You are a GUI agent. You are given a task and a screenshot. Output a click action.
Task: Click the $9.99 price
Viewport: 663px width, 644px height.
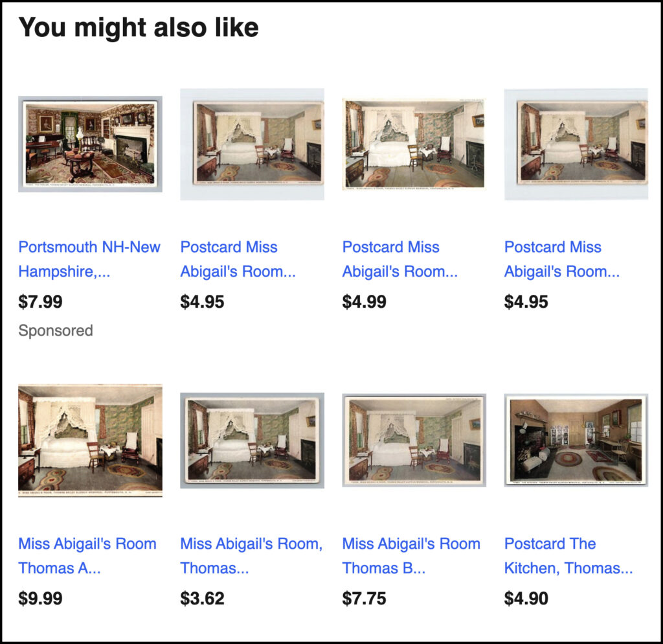[x=41, y=599]
